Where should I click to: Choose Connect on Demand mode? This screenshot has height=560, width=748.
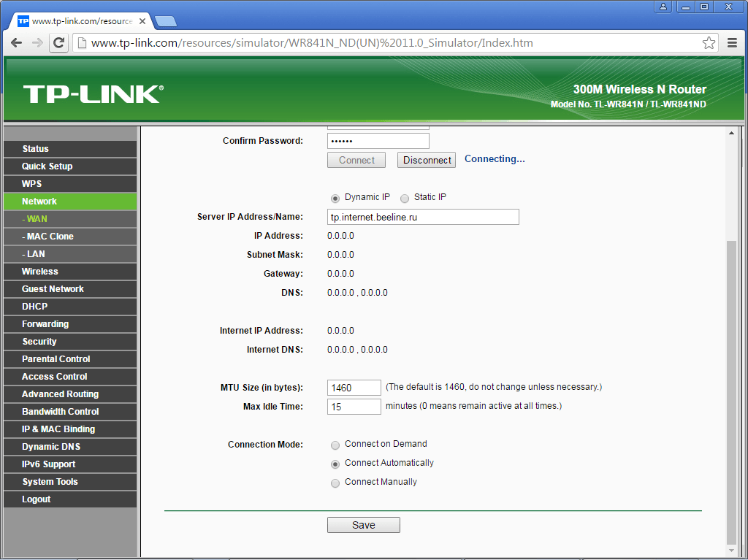coord(335,445)
